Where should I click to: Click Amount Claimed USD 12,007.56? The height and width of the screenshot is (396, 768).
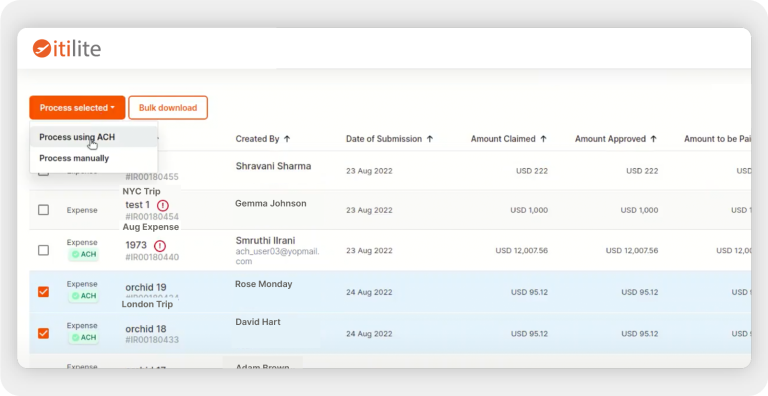(x=522, y=250)
